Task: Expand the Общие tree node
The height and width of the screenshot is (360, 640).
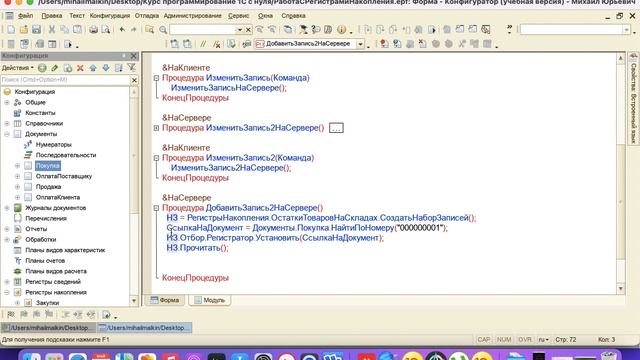Action: (x=7, y=102)
